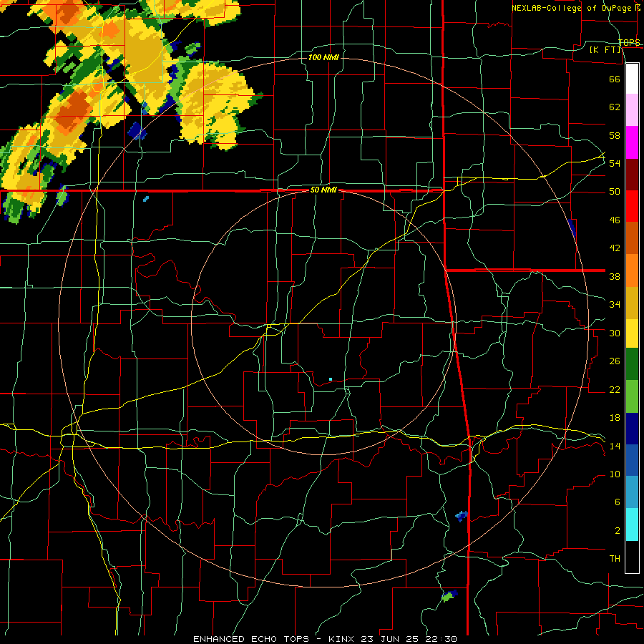Pick the cyan legend swatch
This screenshot has height=644, width=644.
tap(632, 525)
